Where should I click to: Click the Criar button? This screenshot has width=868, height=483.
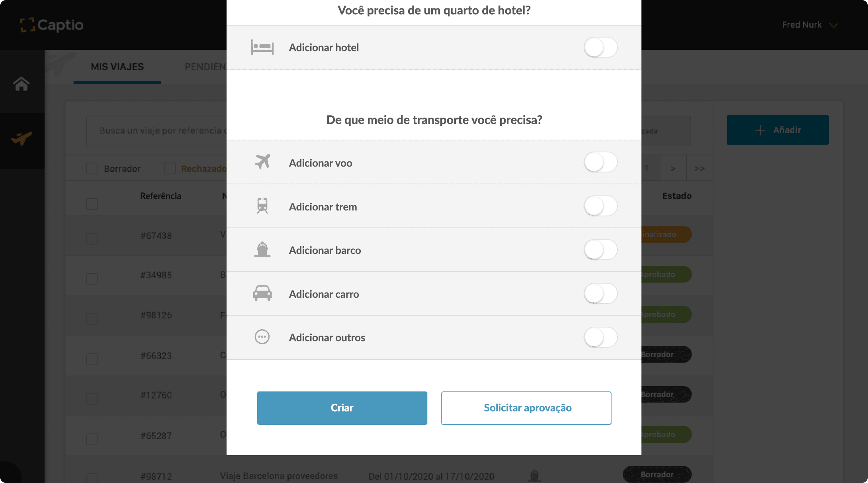[342, 408]
